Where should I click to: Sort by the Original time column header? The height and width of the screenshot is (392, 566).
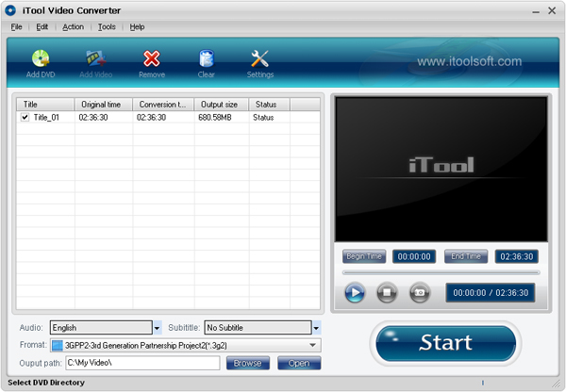tap(104, 105)
